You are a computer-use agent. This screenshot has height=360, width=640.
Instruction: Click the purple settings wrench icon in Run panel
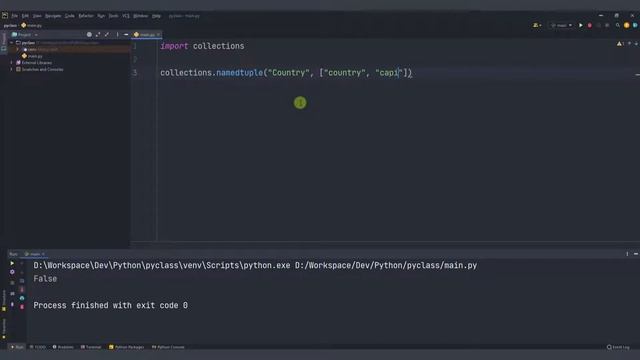pos(12,272)
